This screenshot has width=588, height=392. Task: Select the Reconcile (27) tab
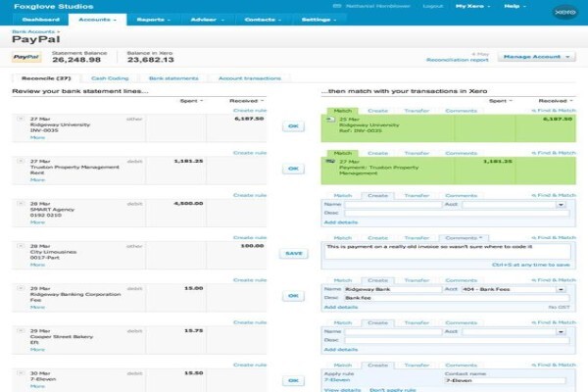(46, 78)
